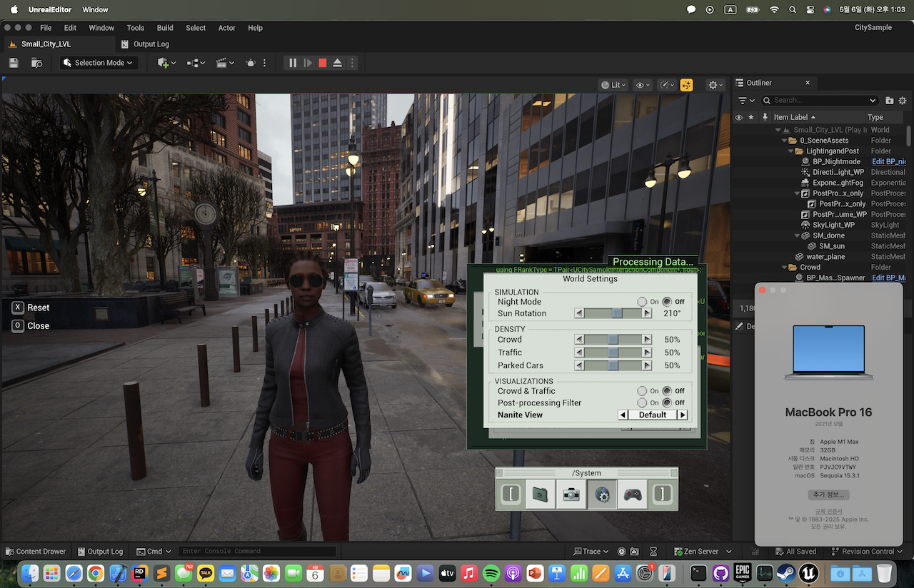
Task: Open the Content Drawer
Action: 36,551
